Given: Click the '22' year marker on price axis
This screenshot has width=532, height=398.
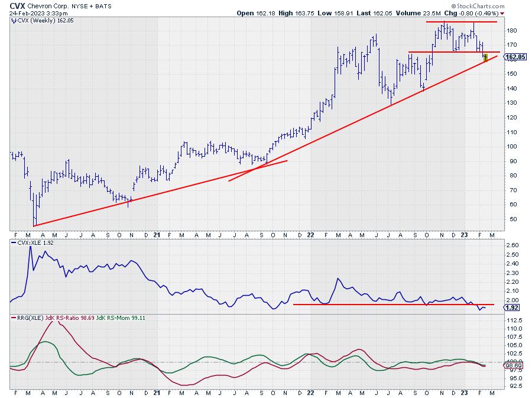Looking at the screenshot, I should pyautogui.click(x=311, y=234).
